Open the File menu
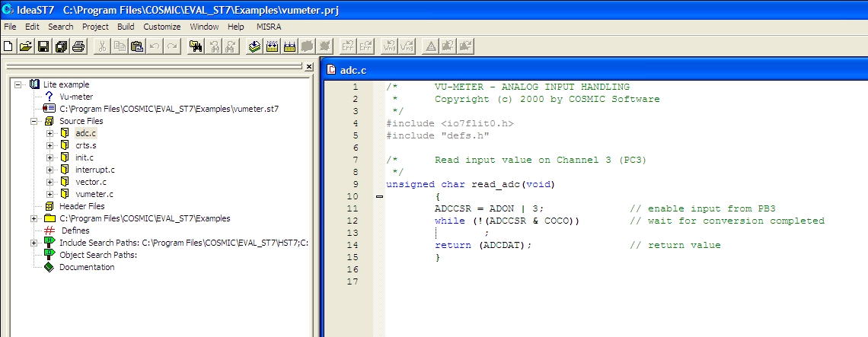 pyautogui.click(x=10, y=27)
